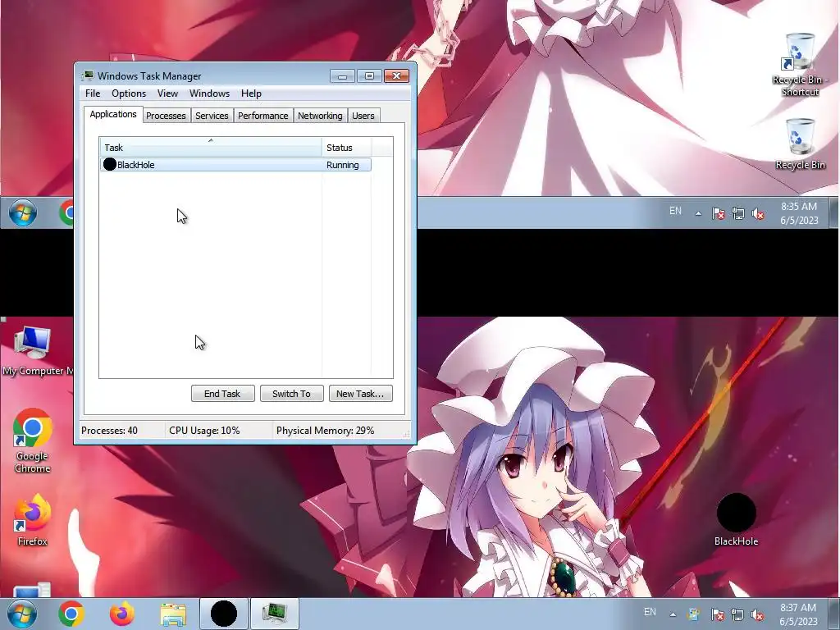Open Windows Explorer from the bottom taskbar
Image resolution: width=840 pixels, height=630 pixels.
click(172, 614)
